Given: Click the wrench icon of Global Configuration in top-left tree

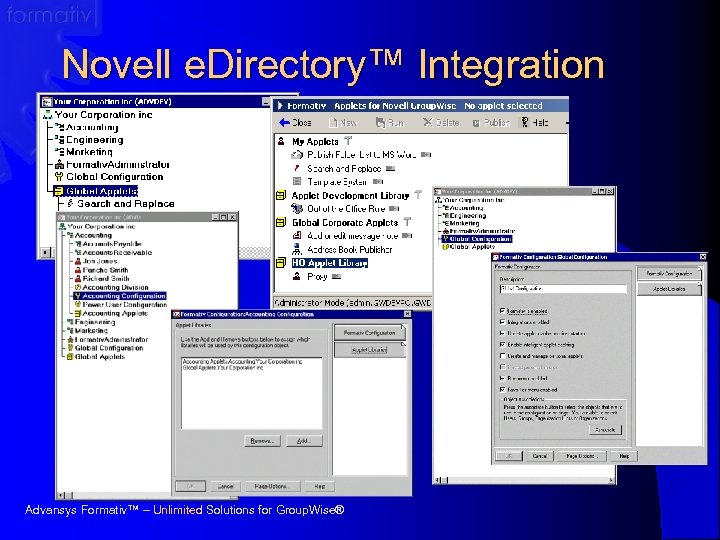Looking at the screenshot, I should (x=59, y=177).
